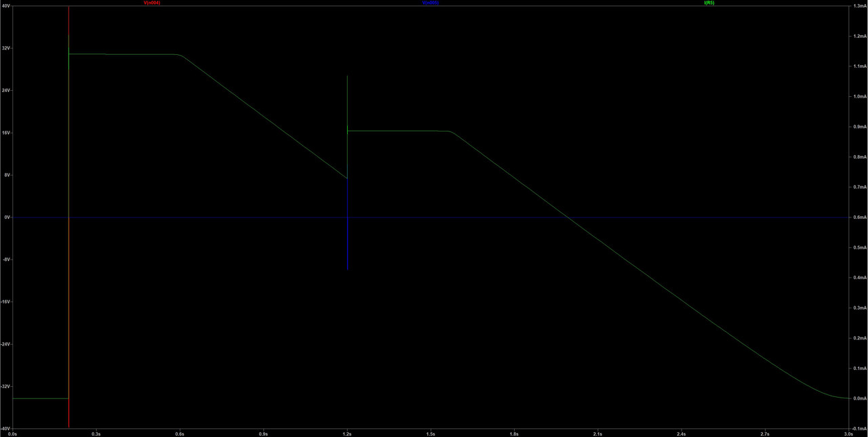Click the 1.2mA right axis label
The width and height of the screenshot is (868, 437).
[861, 36]
